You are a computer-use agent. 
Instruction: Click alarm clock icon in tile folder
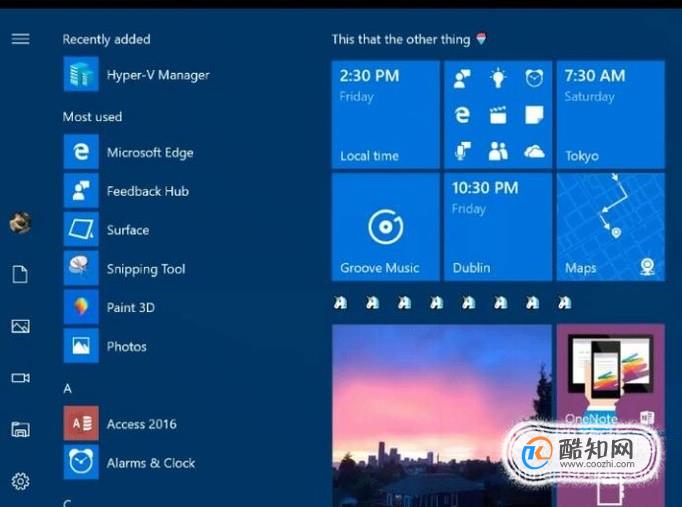(x=534, y=79)
